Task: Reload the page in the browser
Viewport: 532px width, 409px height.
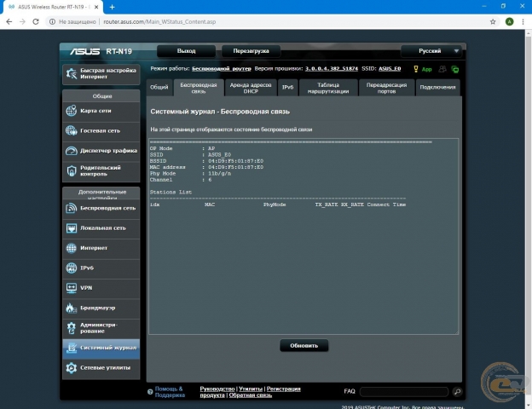Action: (36, 21)
